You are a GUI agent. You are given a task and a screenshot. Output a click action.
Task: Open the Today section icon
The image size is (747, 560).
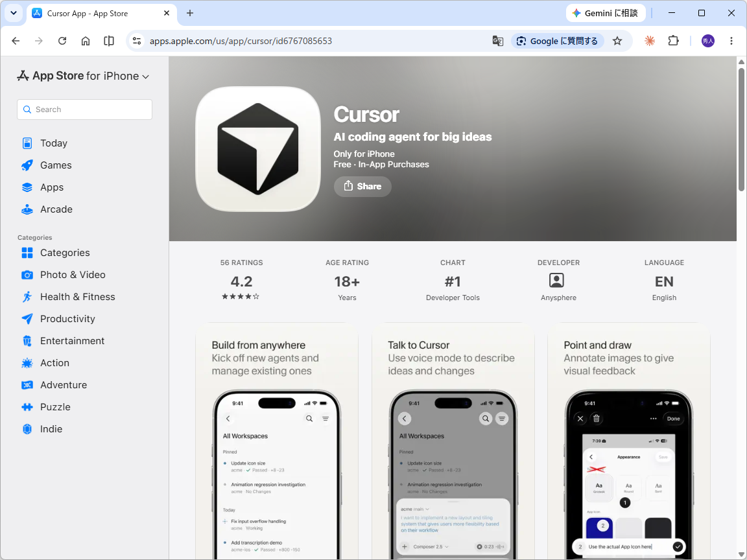point(27,143)
